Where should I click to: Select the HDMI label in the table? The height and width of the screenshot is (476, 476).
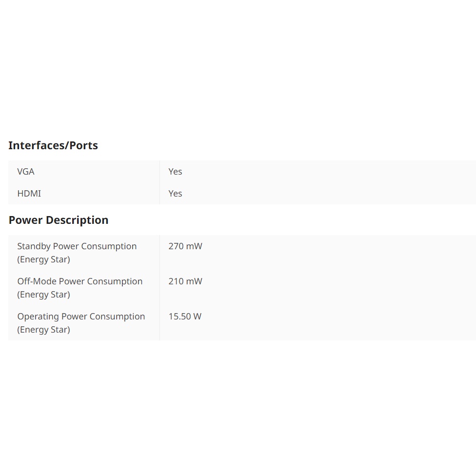29,194
